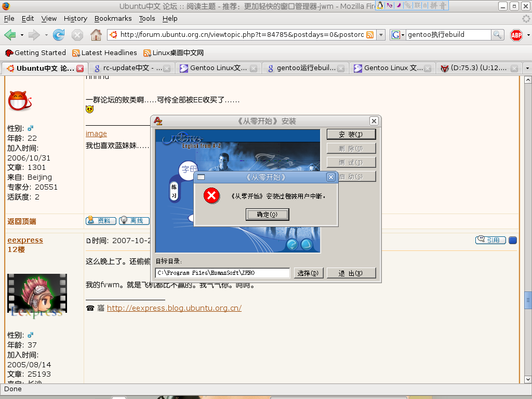Switch to the rc-update中文 tab
532x399 pixels.
coord(131,68)
